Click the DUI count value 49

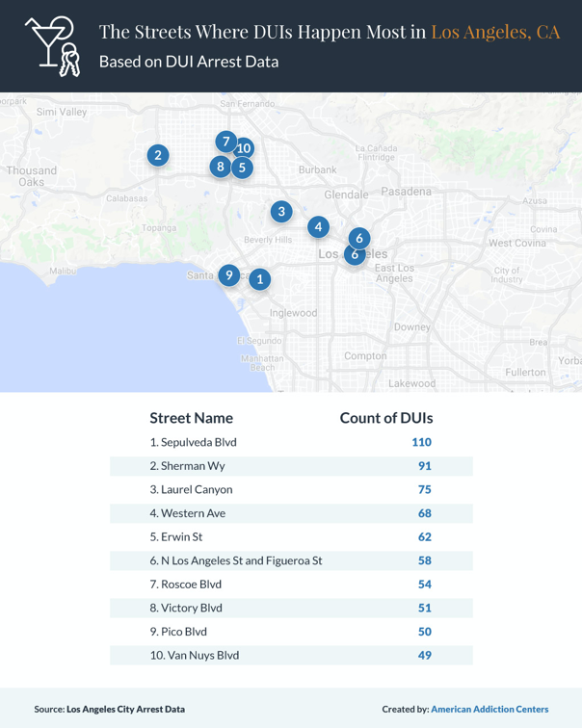click(425, 655)
